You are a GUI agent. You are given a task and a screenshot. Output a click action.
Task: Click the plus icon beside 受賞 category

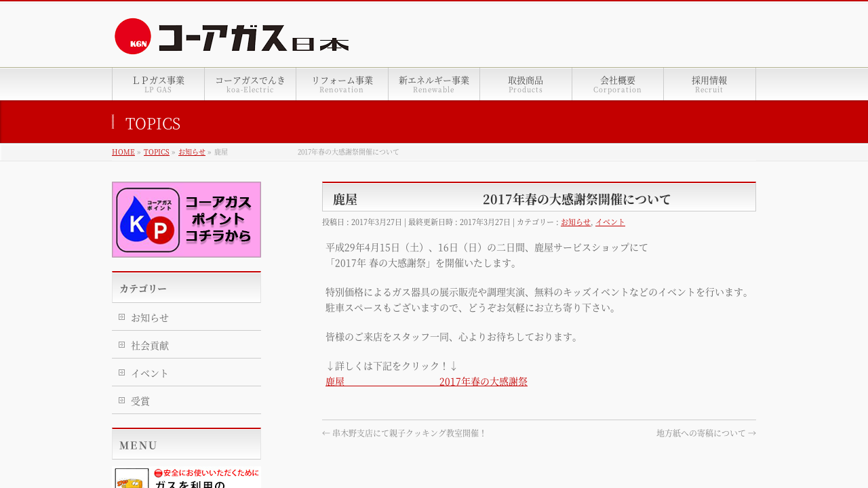click(122, 400)
